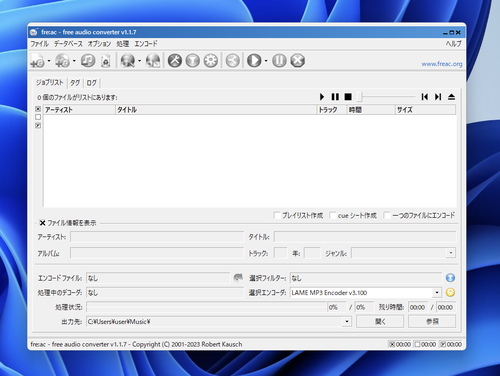Click the select-all X box beside joblist
This screenshot has height=376, width=500.
38,109
